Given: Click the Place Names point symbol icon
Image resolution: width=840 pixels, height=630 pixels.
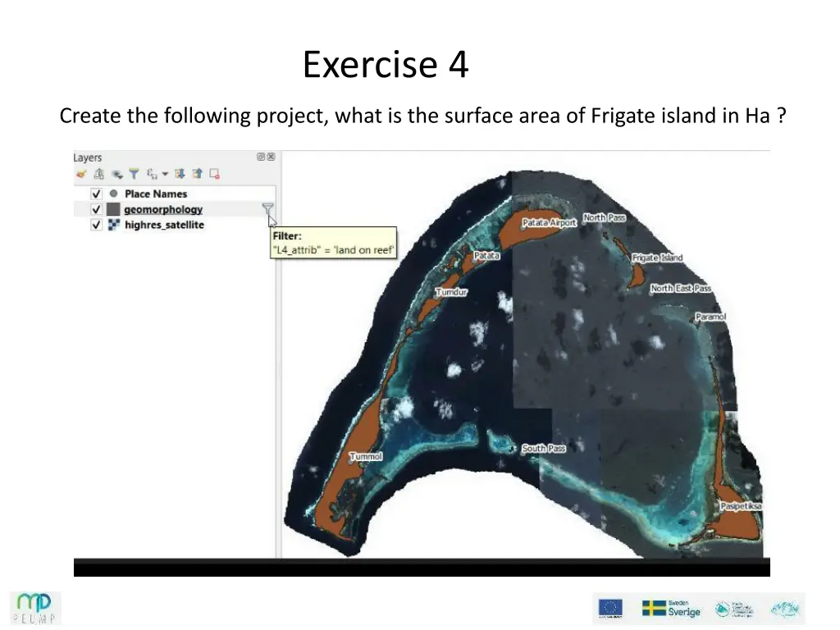Looking at the screenshot, I should click(x=113, y=194).
